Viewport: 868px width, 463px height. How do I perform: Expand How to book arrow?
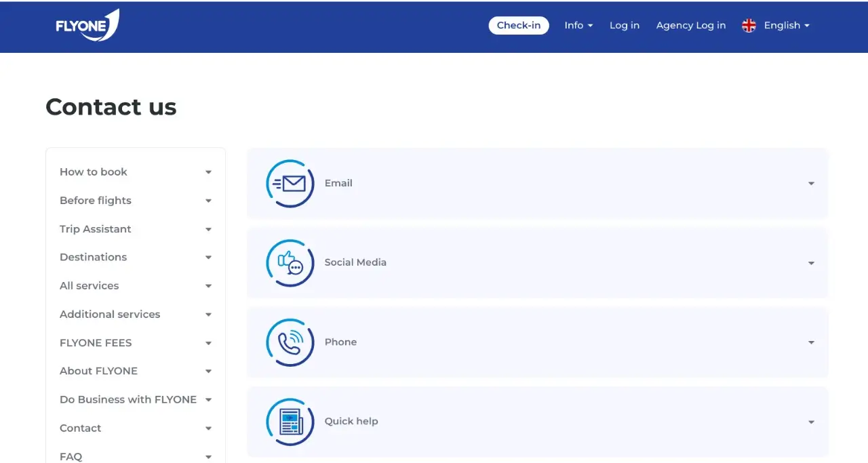[x=208, y=172]
